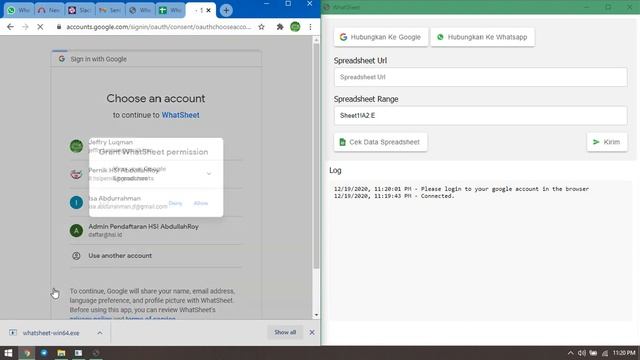Click the Kirim send button
The image size is (640, 360).
[607, 142]
